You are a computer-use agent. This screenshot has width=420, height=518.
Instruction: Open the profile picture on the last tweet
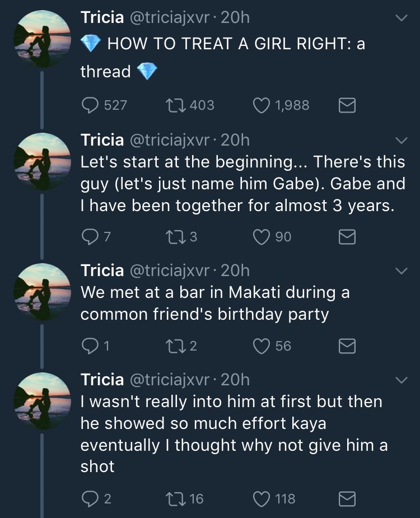[43, 401]
